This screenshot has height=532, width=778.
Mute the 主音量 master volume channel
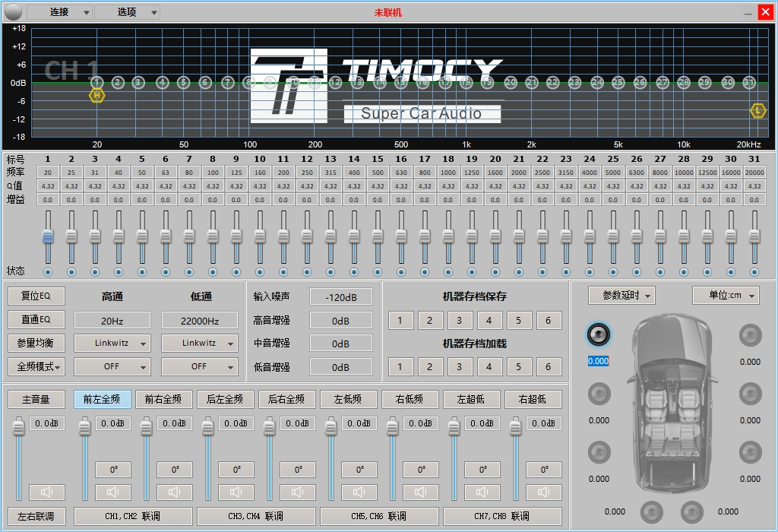(46, 492)
